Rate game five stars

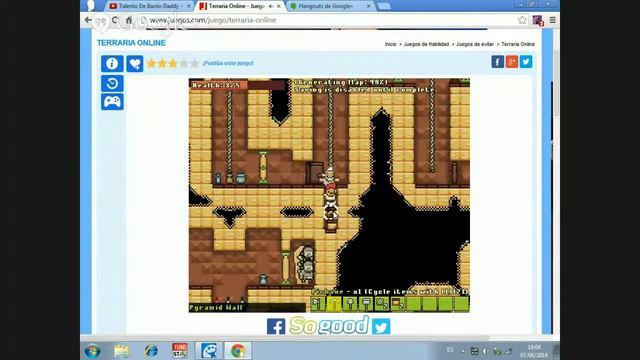pyautogui.click(x=195, y=63)
